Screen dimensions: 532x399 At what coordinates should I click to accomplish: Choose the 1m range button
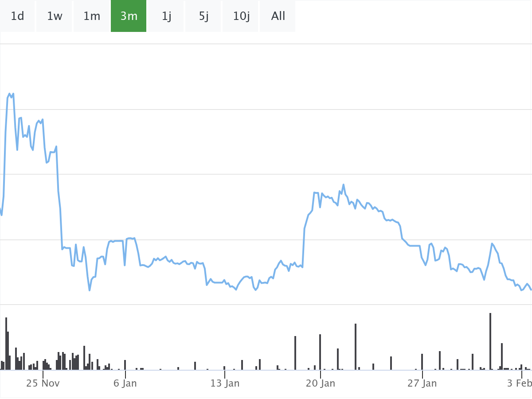click(92, 16)
